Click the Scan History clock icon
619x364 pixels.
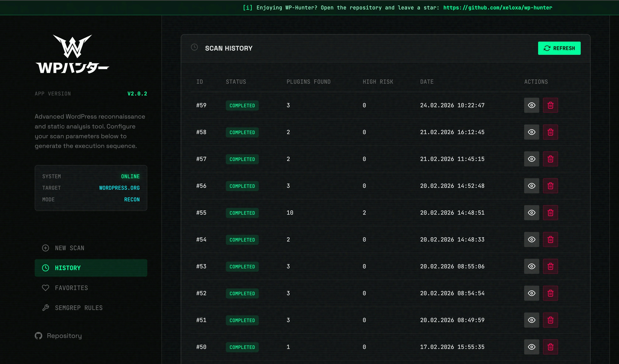(x=194, y=47)
